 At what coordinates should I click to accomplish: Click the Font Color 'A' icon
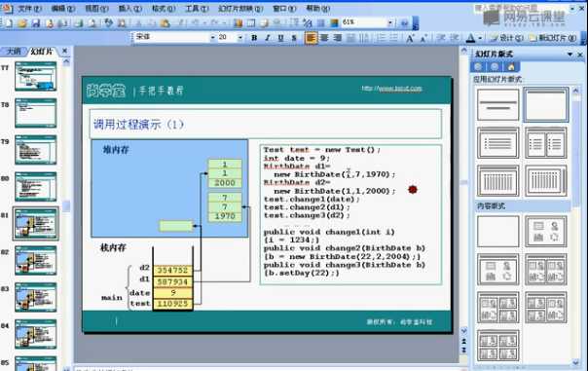point(470,38)
